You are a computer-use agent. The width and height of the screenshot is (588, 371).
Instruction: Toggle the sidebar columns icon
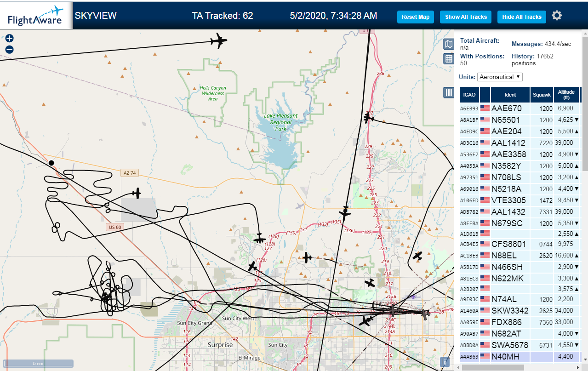449,92
